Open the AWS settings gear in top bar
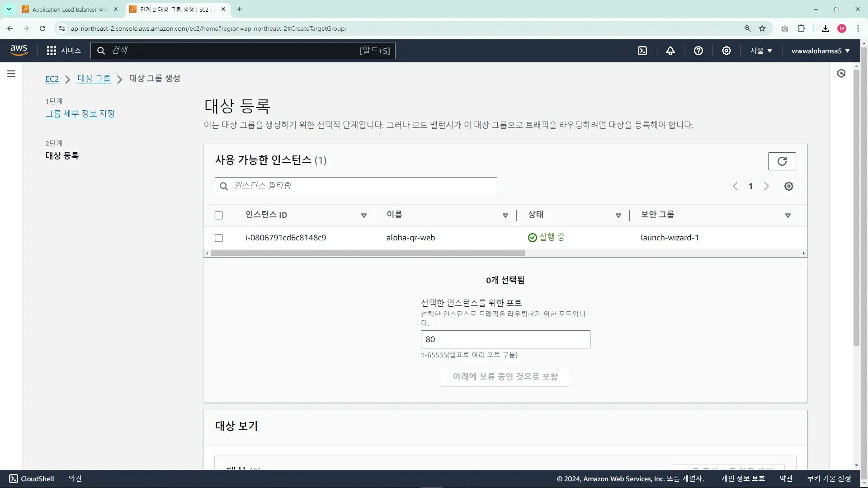Image resolution: width=868 pixels, height=488 pixels. (726, 51)
